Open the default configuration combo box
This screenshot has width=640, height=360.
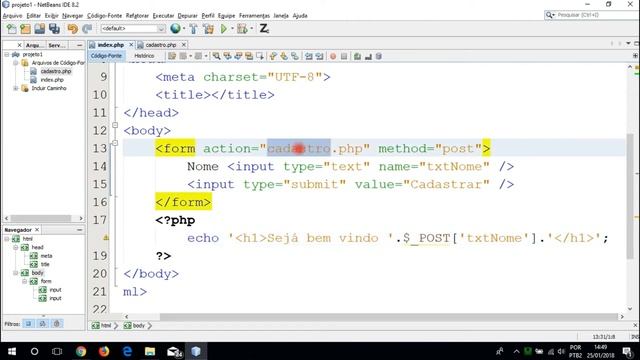133,29
